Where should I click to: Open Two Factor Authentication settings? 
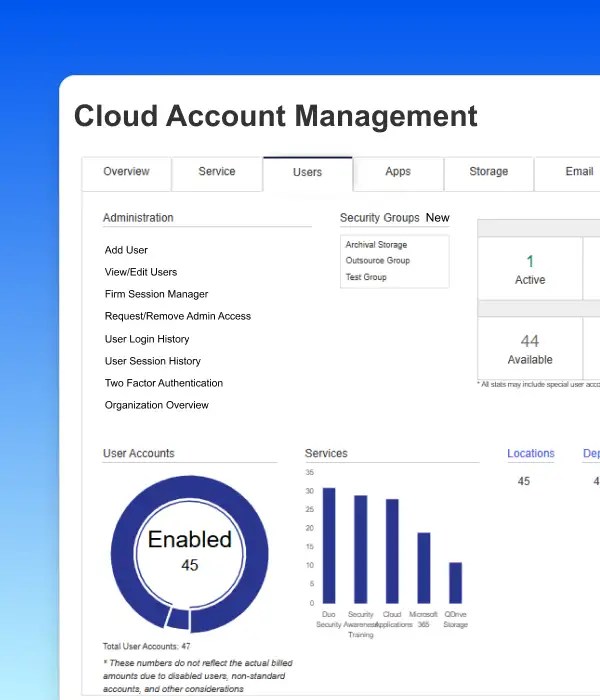click(164, 383)
